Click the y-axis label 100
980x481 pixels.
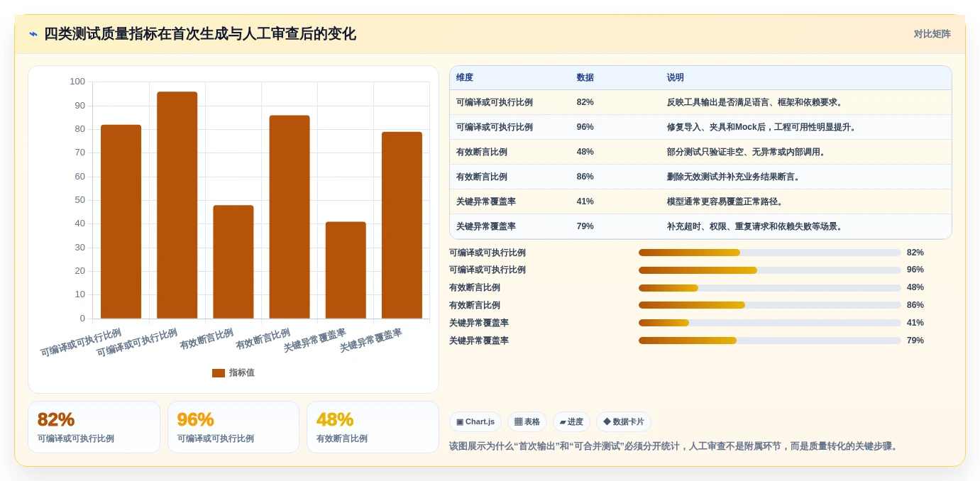pos(77,82)
